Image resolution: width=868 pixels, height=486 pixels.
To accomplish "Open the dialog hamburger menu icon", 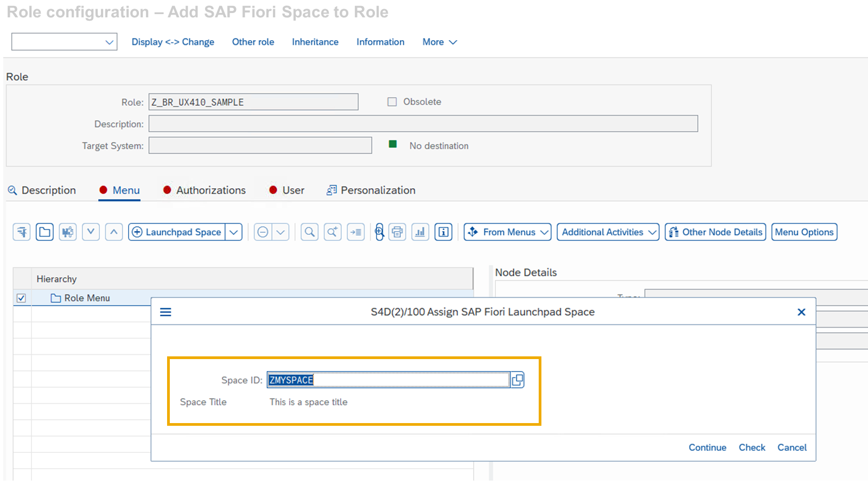I will click(166, 312).
